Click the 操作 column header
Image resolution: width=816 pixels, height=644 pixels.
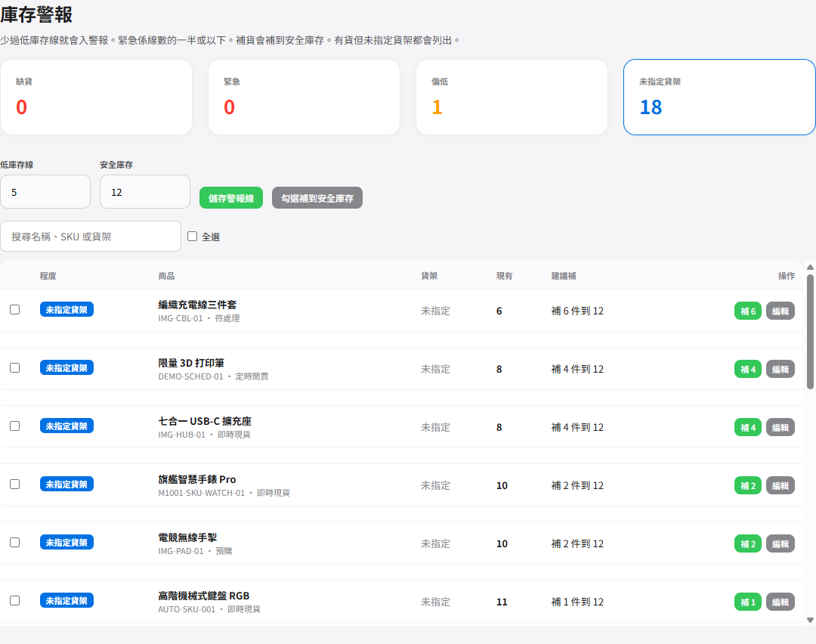pyautogui.click(x=787, y=276)
